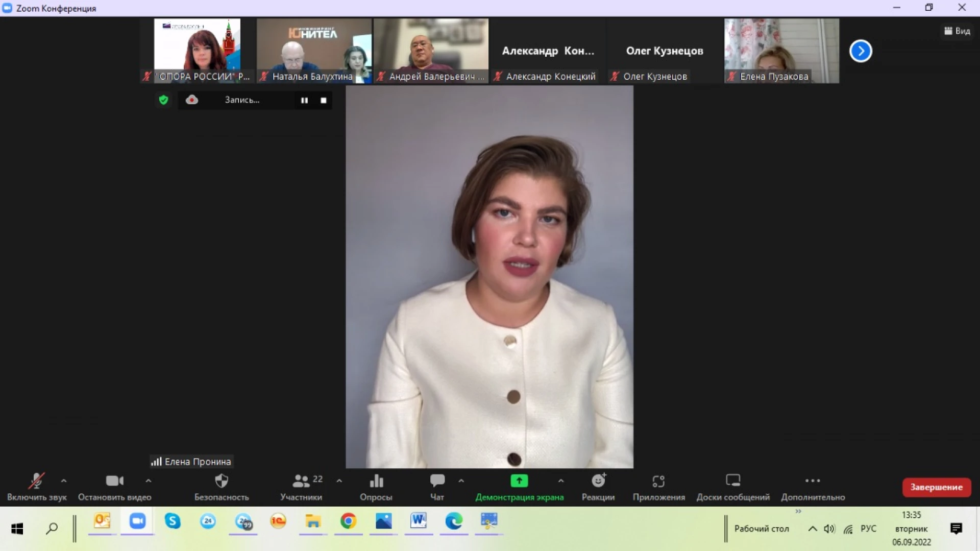
Task: Pause the recording
Action: tap(305, 100)
